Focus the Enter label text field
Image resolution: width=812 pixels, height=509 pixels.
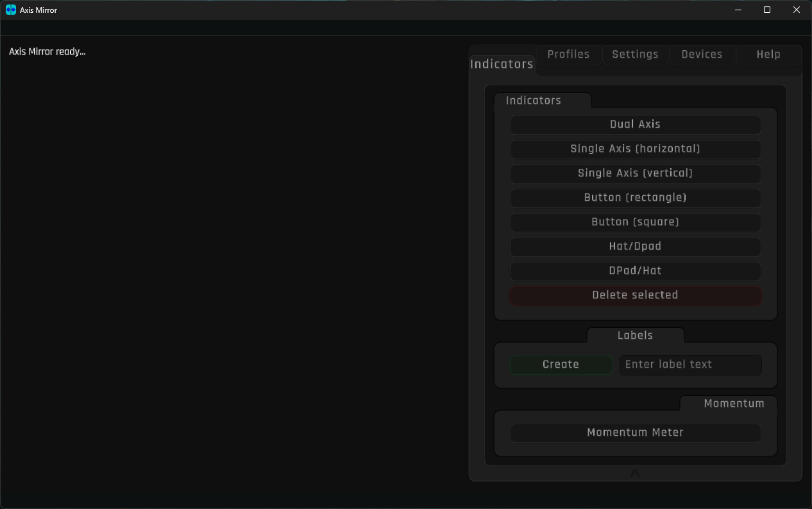click(690, 365)
